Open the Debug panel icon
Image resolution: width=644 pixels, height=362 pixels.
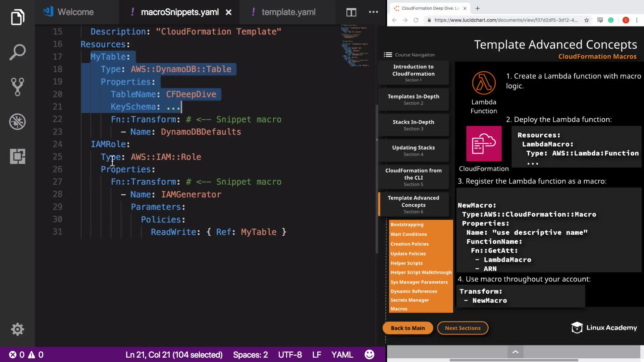point(17,122)
